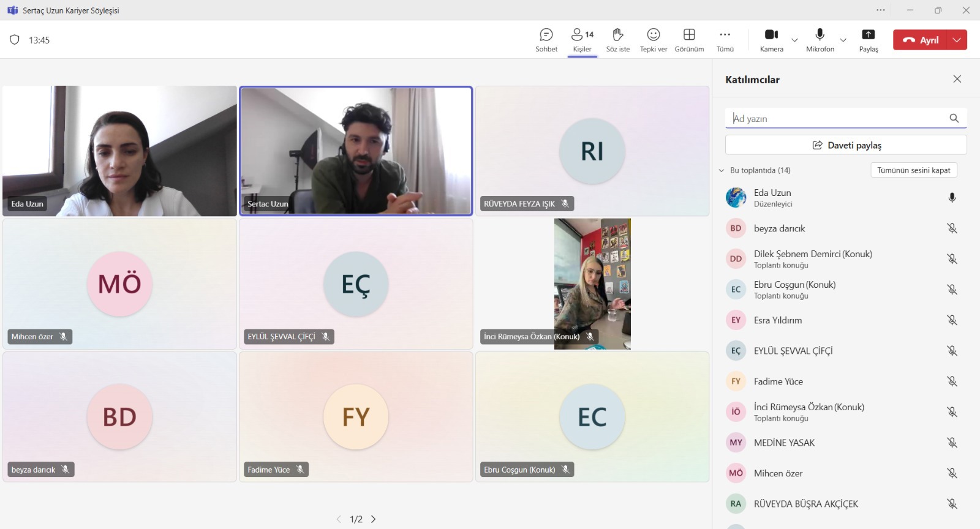Toggle the Mikrofon microphone button
Viewport: 980px width, 529px height.
tap(820, 40)
